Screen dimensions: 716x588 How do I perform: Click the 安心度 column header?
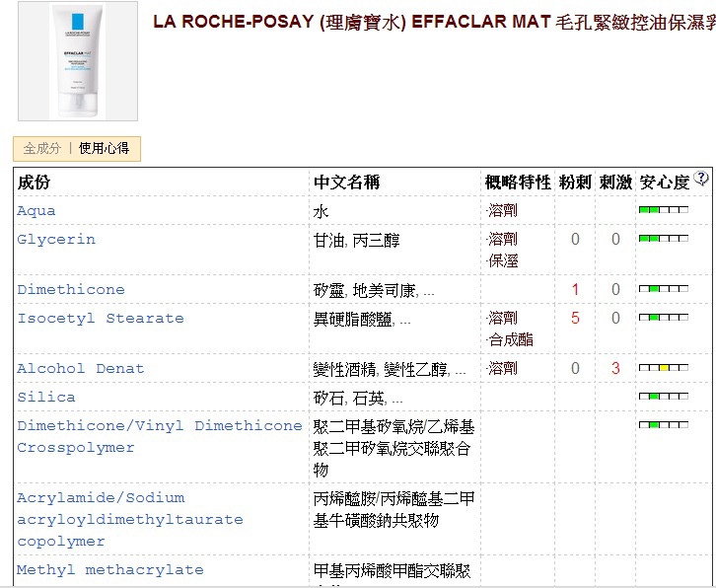[x=665, y=183]
